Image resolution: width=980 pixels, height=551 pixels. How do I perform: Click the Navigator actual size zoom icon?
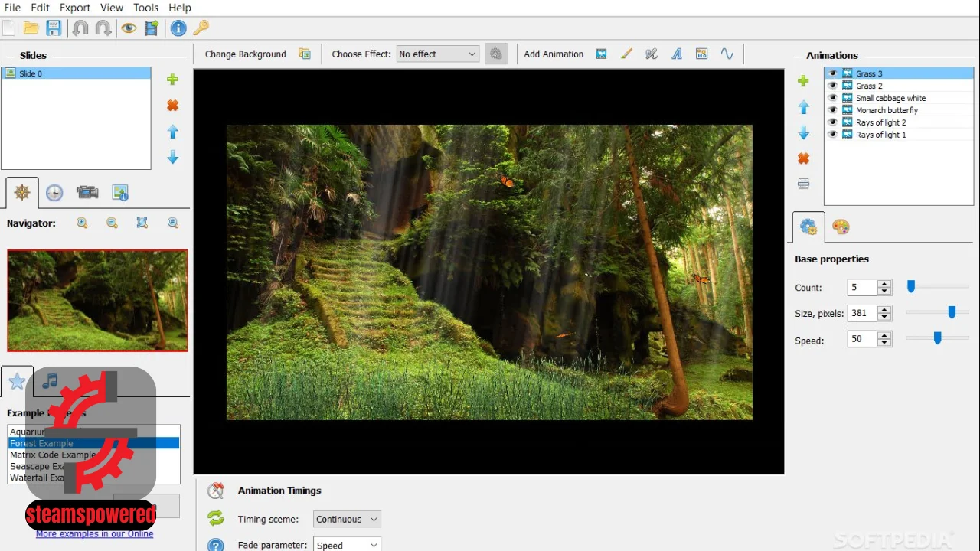click(x=173, y=223)
